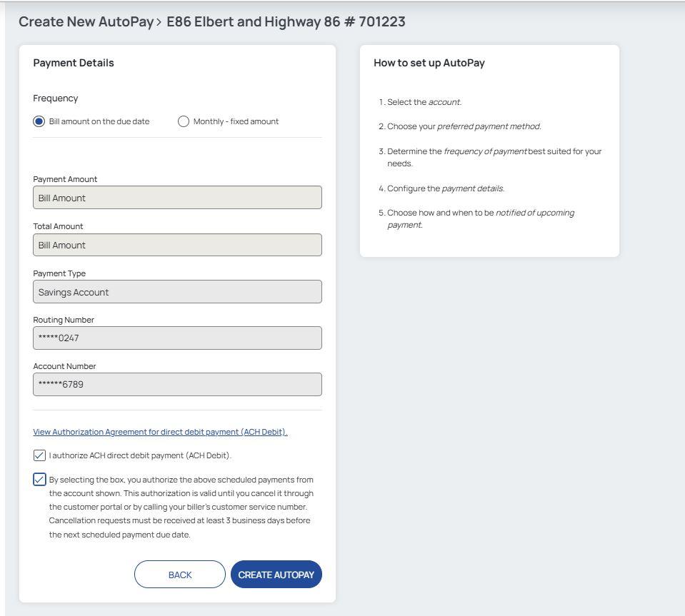Toggle the scheduled payments authorization checkbox
This screenshot has height=616, width=685.
pos(39,478)
